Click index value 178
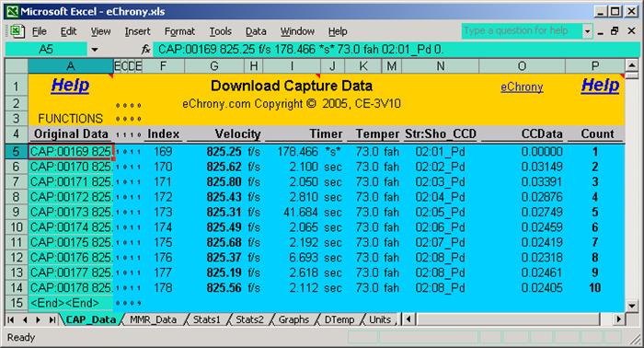 [163, 287]
